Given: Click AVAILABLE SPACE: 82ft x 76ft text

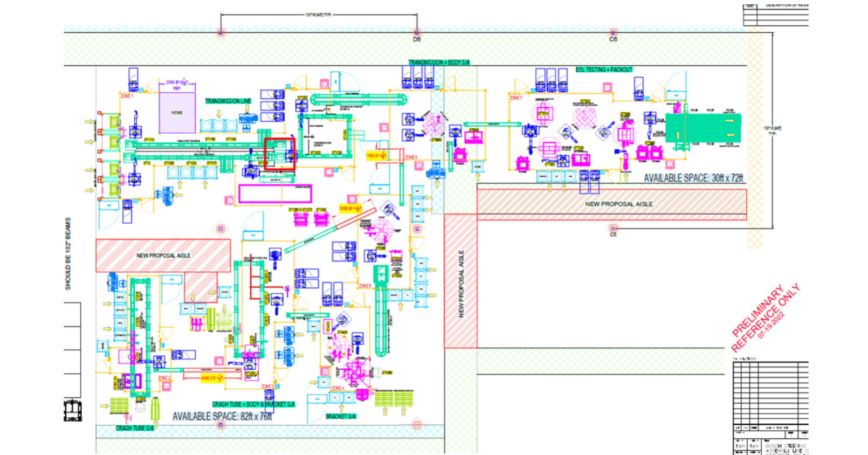Looking at the screenshot, I should click(222, 416).
